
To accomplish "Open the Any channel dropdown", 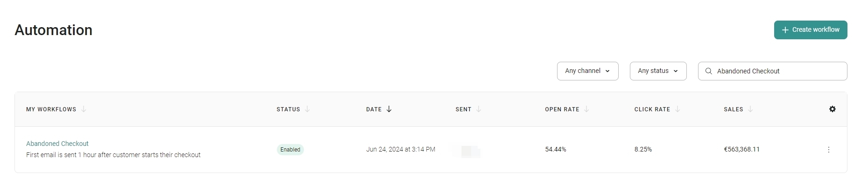I will [x=587, y=71].
